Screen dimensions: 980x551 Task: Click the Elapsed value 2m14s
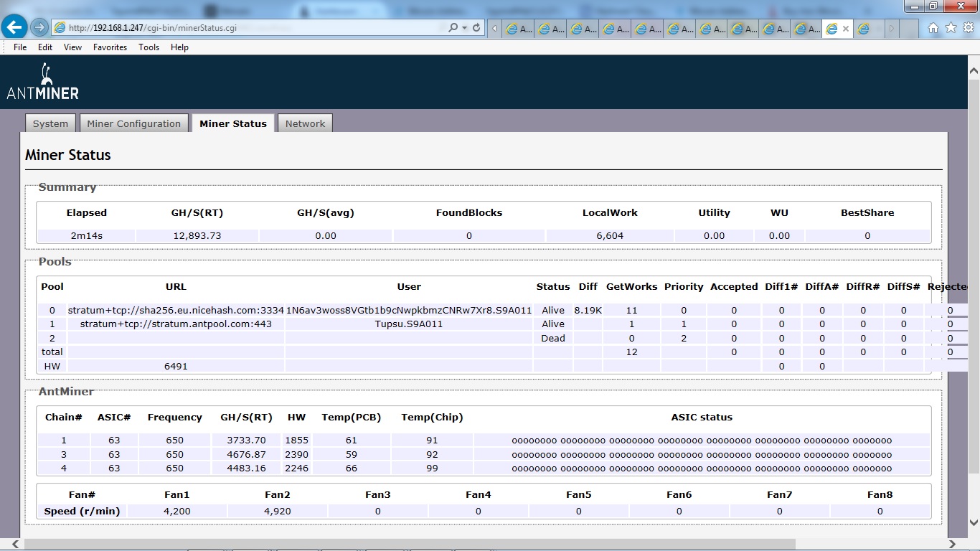(x=86, y=235)
